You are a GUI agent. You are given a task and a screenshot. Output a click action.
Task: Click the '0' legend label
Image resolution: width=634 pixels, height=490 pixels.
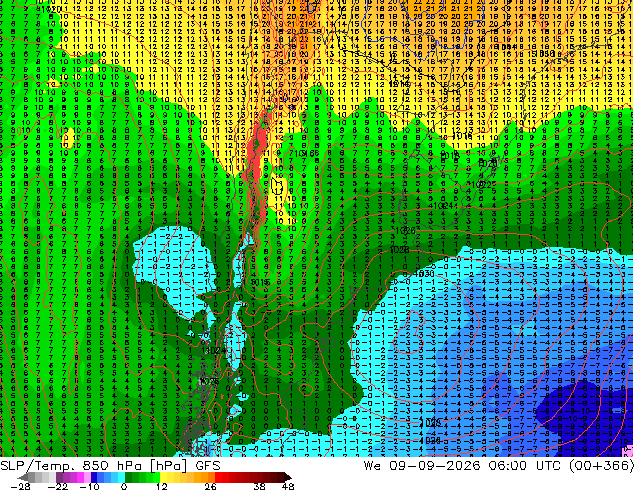[124, 486]
